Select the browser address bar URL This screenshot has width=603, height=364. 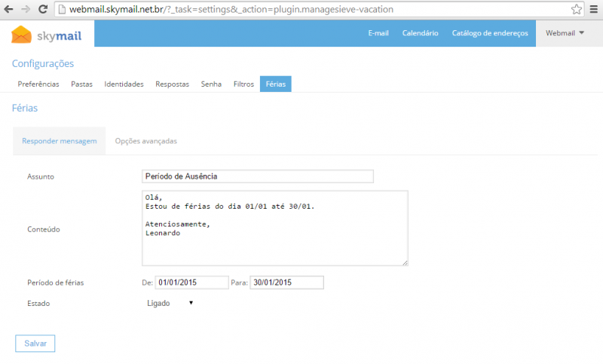click(x=231, y=9)
